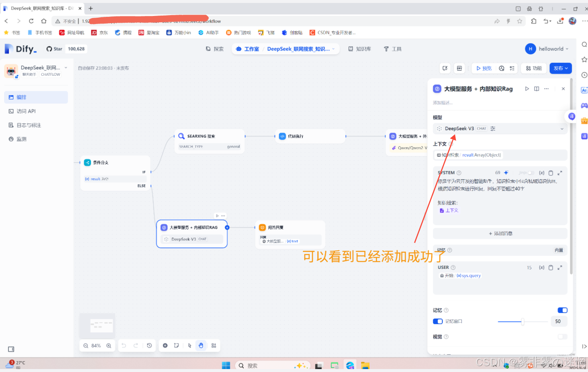The height and width of the screenshot is (372, 588).
Task: Insert variable in USER prompt
Action: (x=542, y=268)
